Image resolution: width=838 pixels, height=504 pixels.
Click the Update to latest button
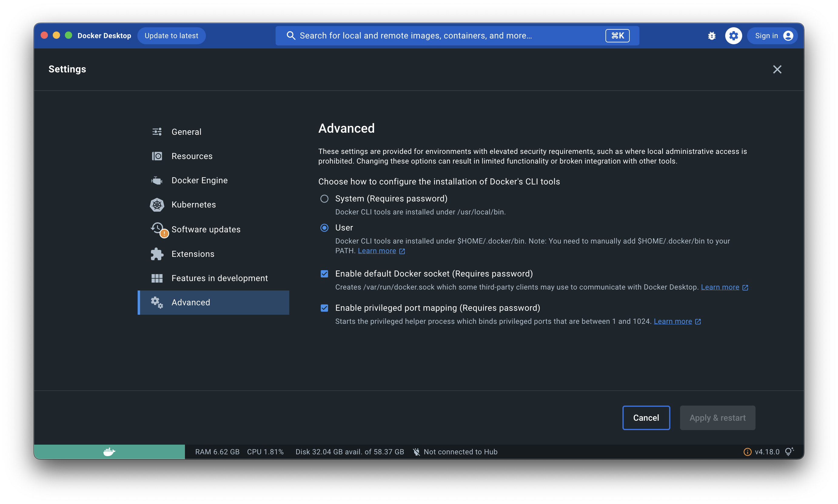[x=171, y=35]
